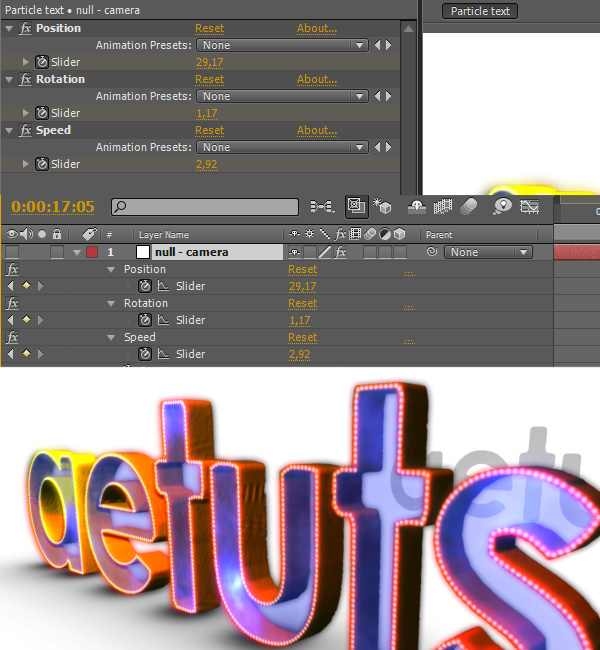This screenshot has width=600, height=650.
Task: Go to next keyframe of Speed Slider
Action: (40, 354)
